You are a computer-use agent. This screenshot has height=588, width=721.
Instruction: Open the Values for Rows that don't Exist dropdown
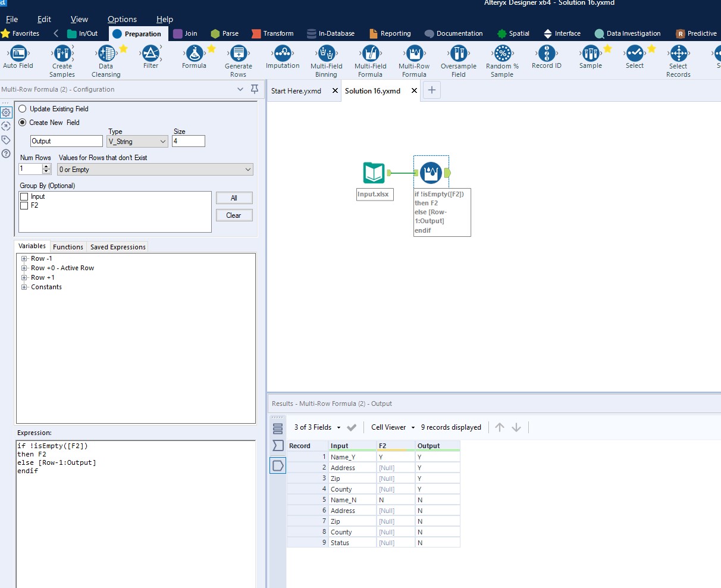155,170
